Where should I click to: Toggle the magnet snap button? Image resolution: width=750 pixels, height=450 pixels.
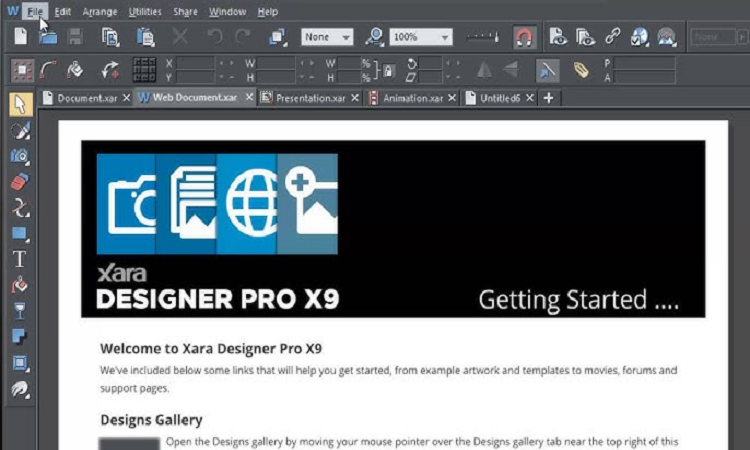(x=524, y=37)
